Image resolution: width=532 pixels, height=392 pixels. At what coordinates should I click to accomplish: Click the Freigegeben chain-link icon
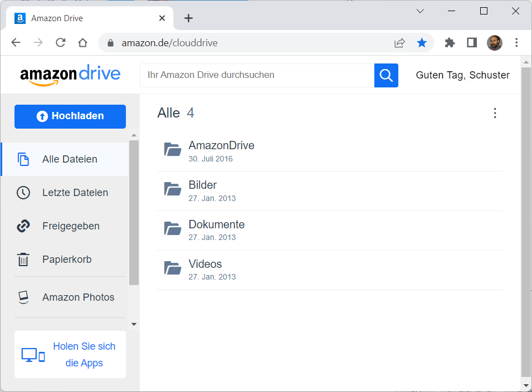tap(23, 226)
